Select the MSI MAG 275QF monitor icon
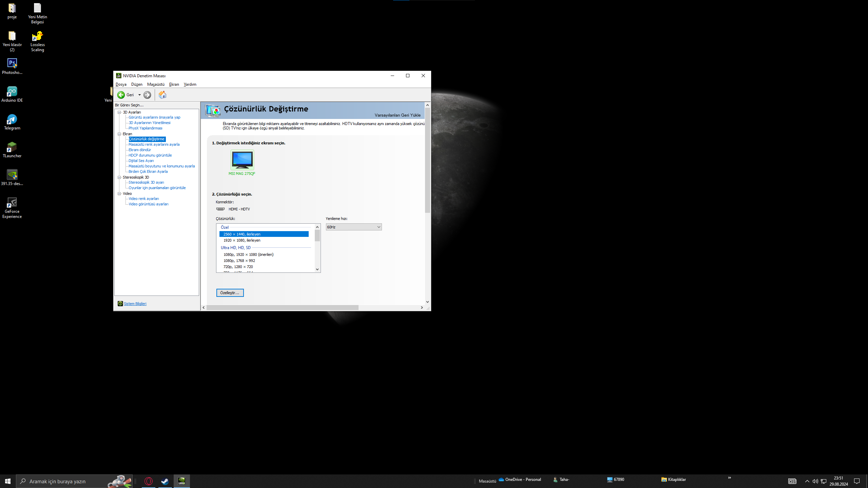The image size is (868, 488). (x=242, y=160)
